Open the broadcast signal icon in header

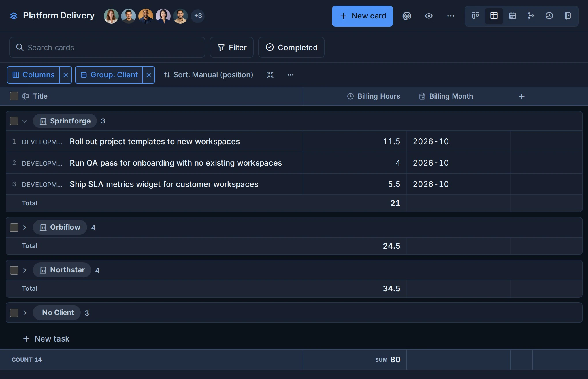click(407, 16)
